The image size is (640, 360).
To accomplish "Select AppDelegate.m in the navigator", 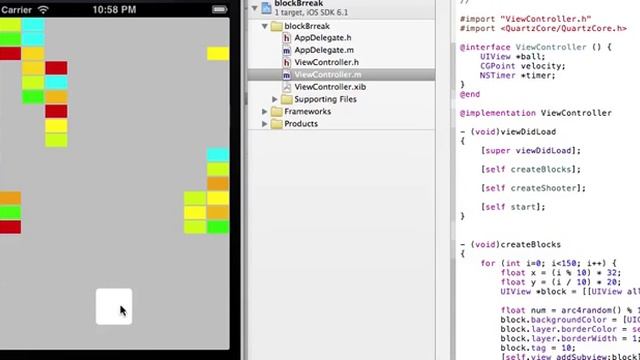I will click(x=324, y=50).
